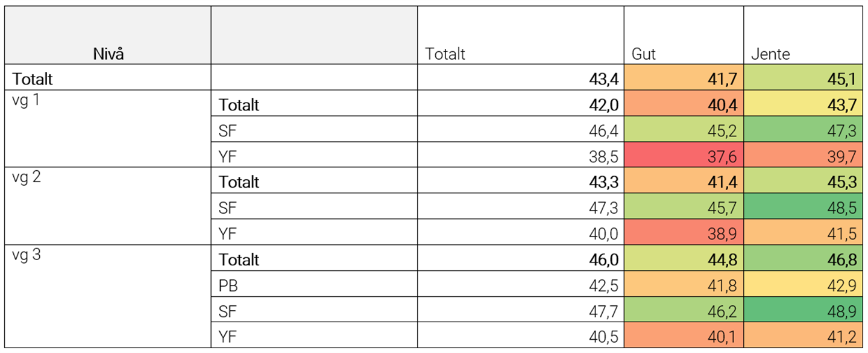
Task: Click the yellow cell showing 43,7
Action: coord(804,104)
